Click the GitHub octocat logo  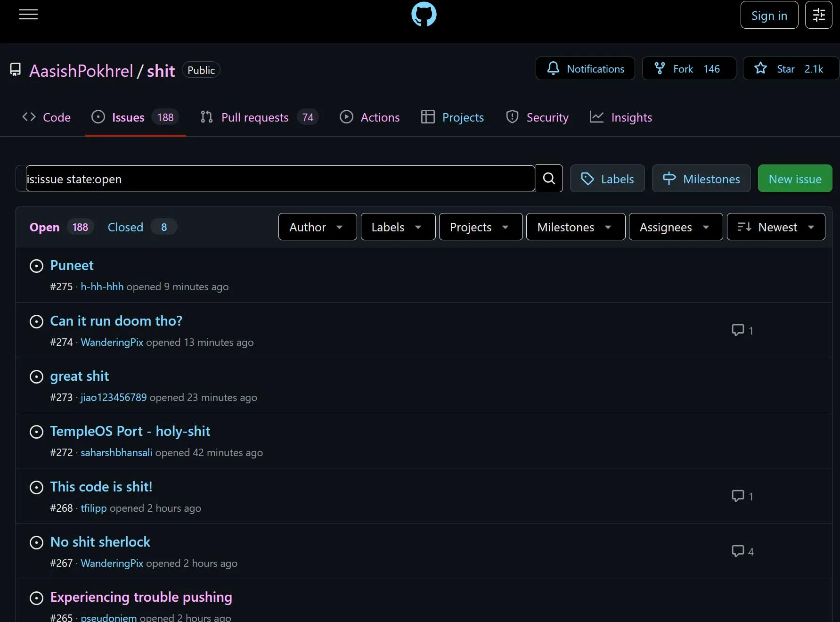point(424,14)
